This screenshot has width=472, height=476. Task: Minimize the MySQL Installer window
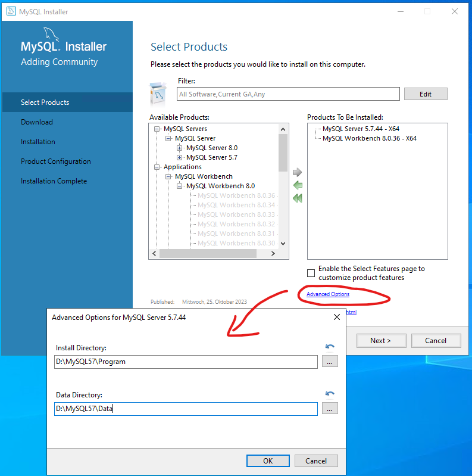tap(401, 11)
